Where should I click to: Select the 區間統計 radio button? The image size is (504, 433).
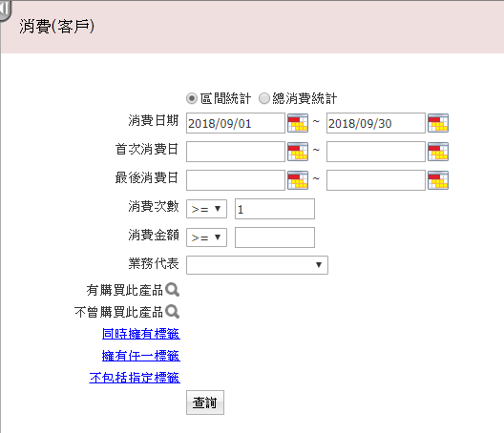(x=192, y=98)
